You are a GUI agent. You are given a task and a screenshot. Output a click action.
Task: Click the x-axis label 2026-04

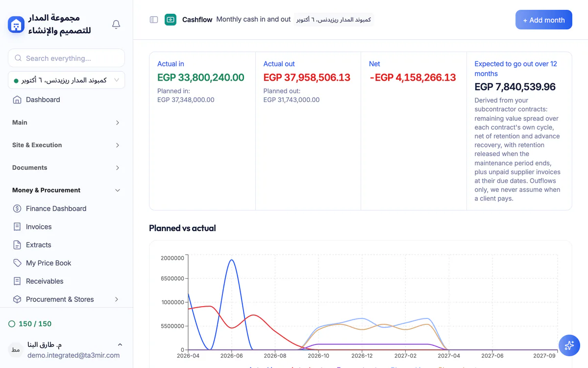click(189, 356)
